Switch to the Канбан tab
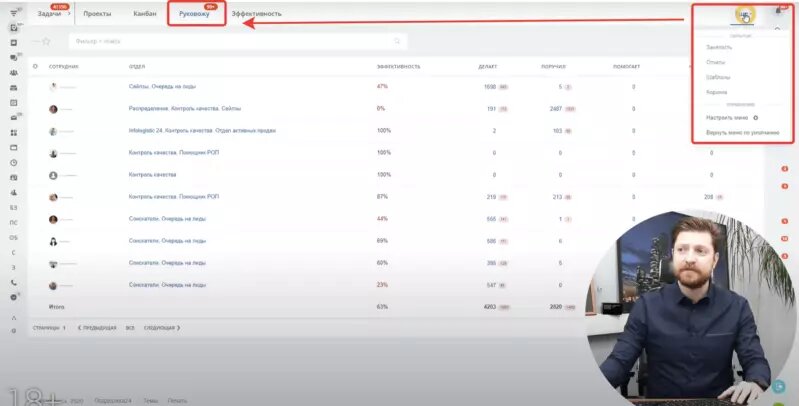The height and width of the screenshot is (406, 799). click(145, 14)
